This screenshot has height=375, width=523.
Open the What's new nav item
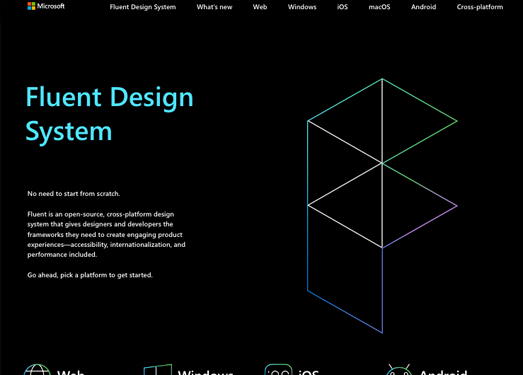214,7
